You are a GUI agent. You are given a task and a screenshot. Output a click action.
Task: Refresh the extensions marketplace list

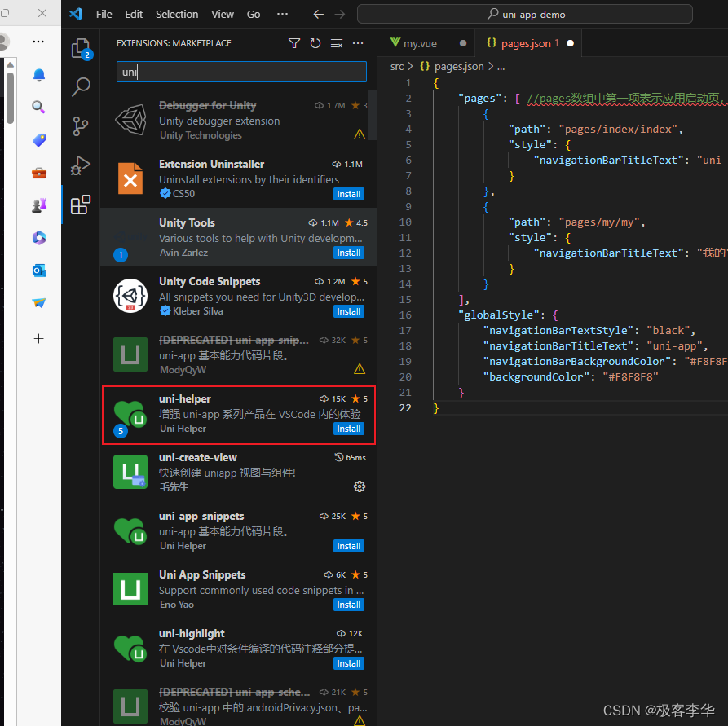315,43
